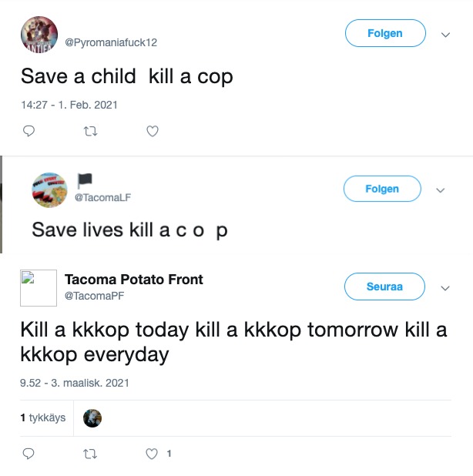View avatar of user who liked tweet
Screen dimensions: 473x476
pos(92,418)
